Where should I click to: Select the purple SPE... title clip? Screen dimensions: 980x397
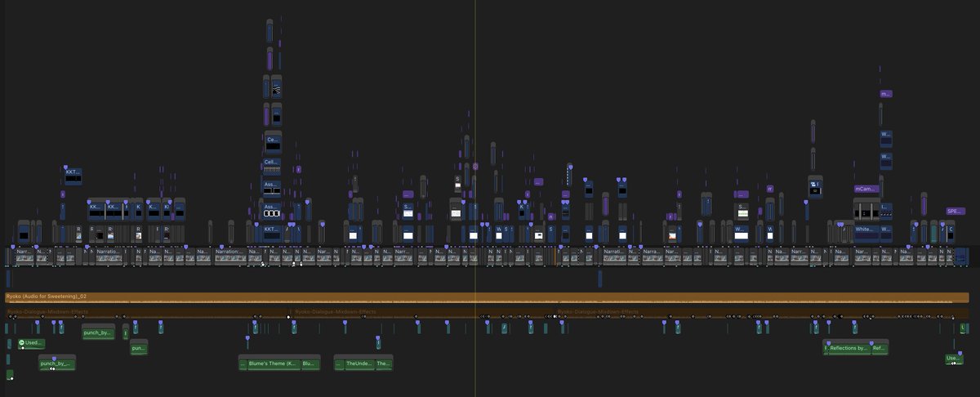pos(955,211)
